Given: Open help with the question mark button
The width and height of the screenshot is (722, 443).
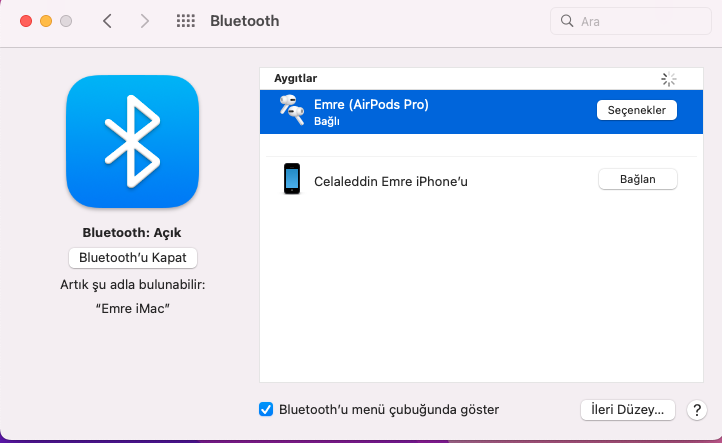Looking at the screenshot, I should 698,410.
